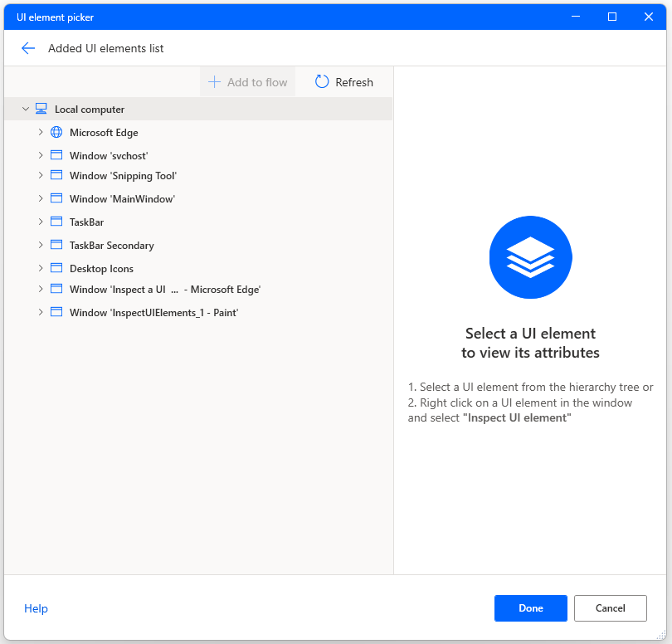This screenshot has width=672, height=644.
Task: Select the Microsoft Edge tree item
Action: (x=104, y=133)
